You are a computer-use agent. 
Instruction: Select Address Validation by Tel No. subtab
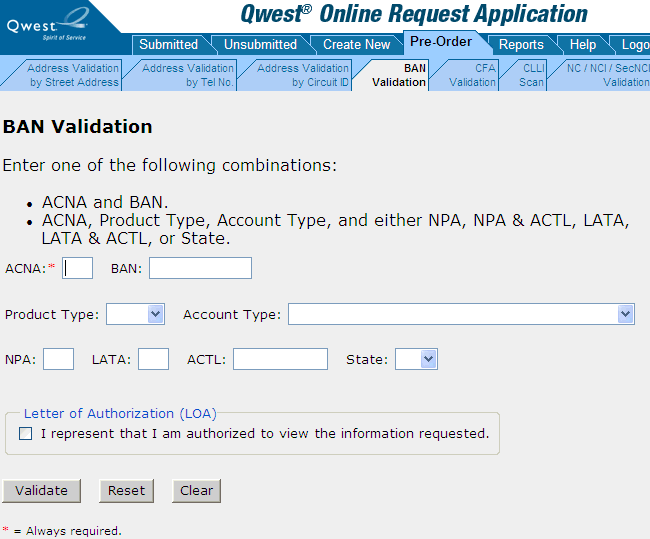(187, 75)
